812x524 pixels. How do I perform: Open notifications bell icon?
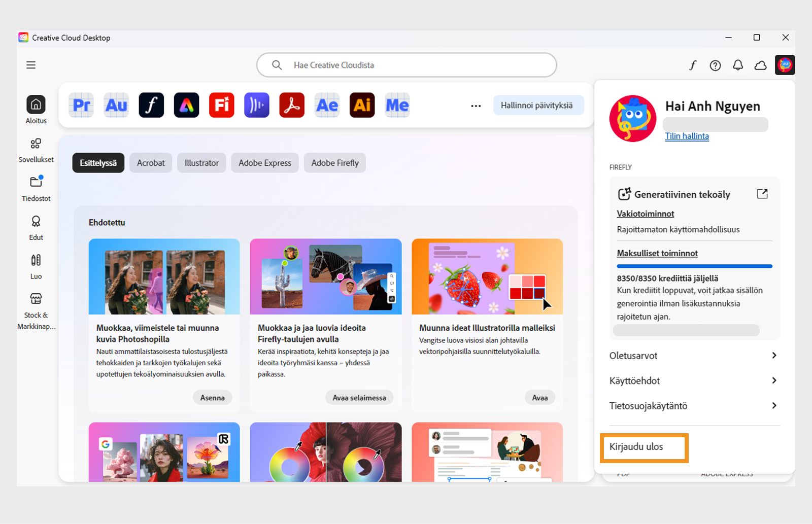(x=738, y=65)
